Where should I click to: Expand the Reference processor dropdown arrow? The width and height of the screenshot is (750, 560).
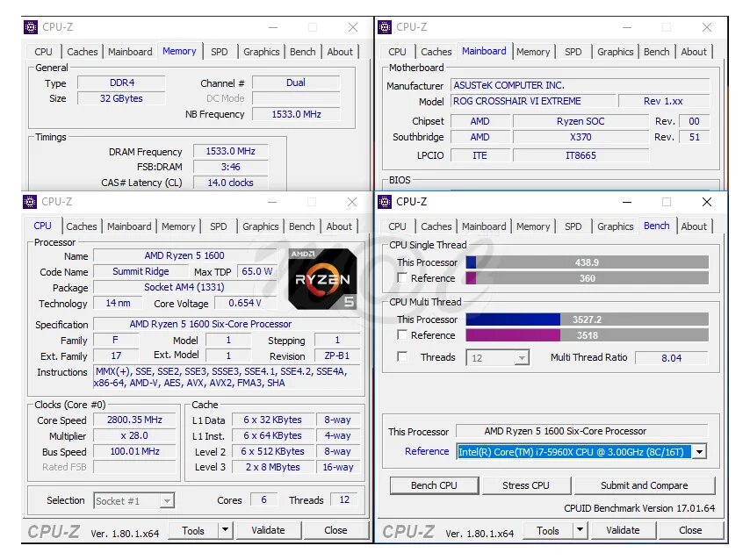click(x=699, y=451)
